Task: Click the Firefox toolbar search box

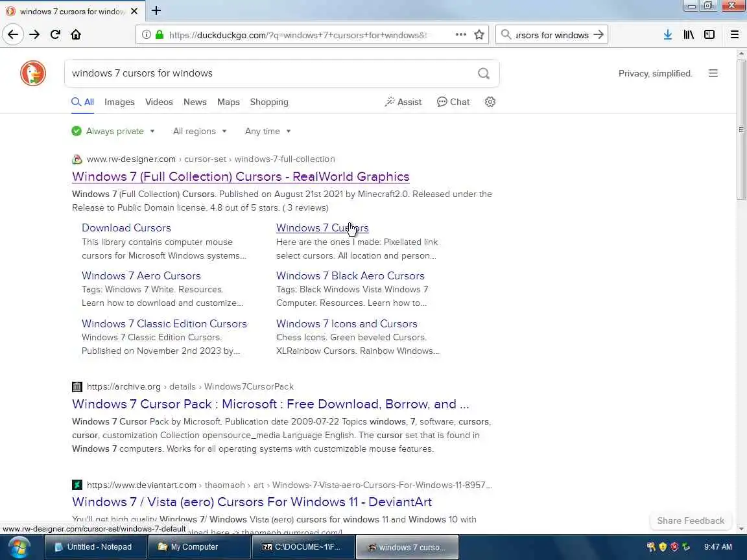Action: click(x=552, y=35)
